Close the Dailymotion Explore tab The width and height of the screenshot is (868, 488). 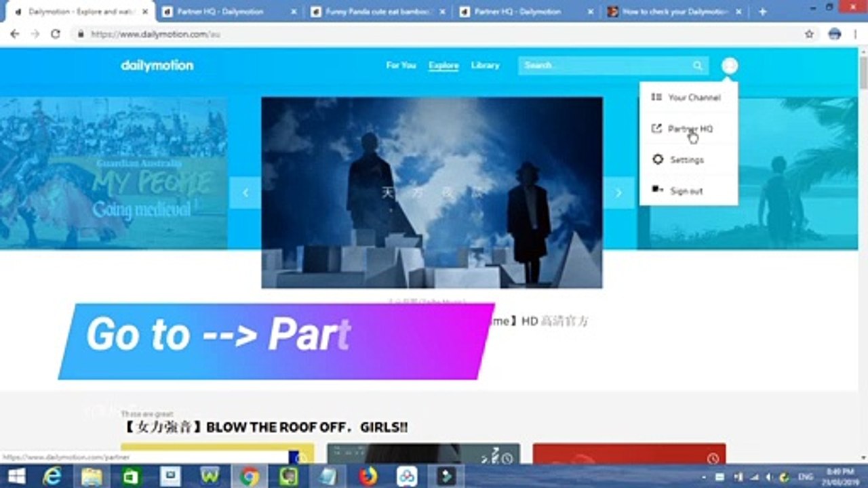pyautogui.click(x=144, y=12)
